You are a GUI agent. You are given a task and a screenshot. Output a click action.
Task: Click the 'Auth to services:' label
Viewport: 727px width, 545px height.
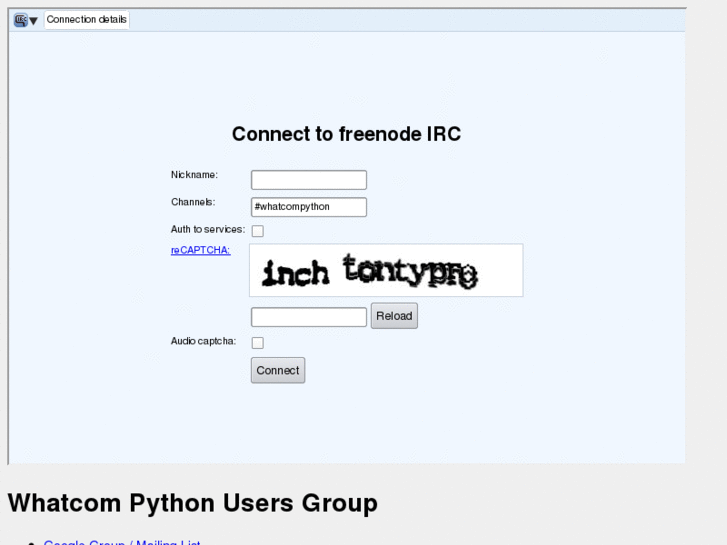[x=208, y=229]
